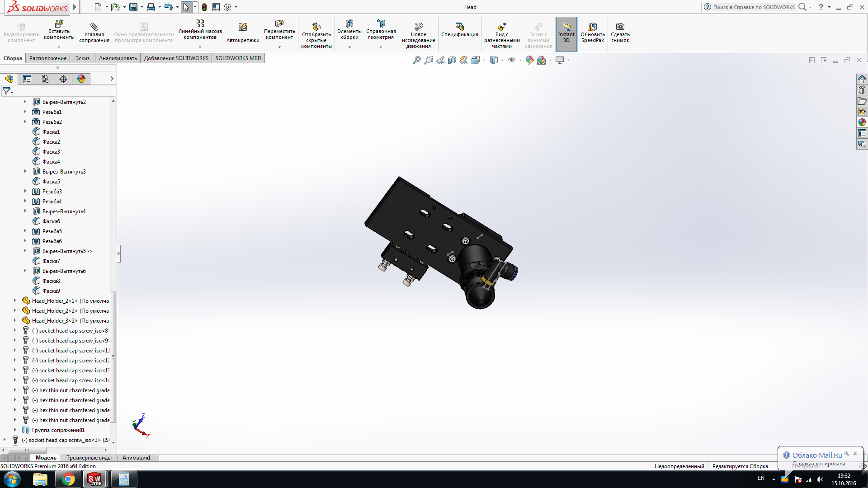Toggle Hide/Show Items eye icon in view toolbar
This screenshot has width=868, height=488.
[512, 60]
